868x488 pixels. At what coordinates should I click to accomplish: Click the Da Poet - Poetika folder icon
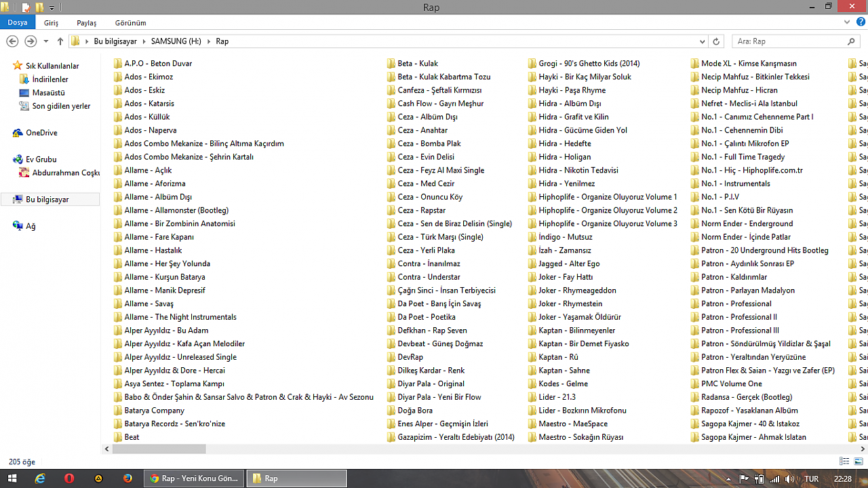click(391, 317)
